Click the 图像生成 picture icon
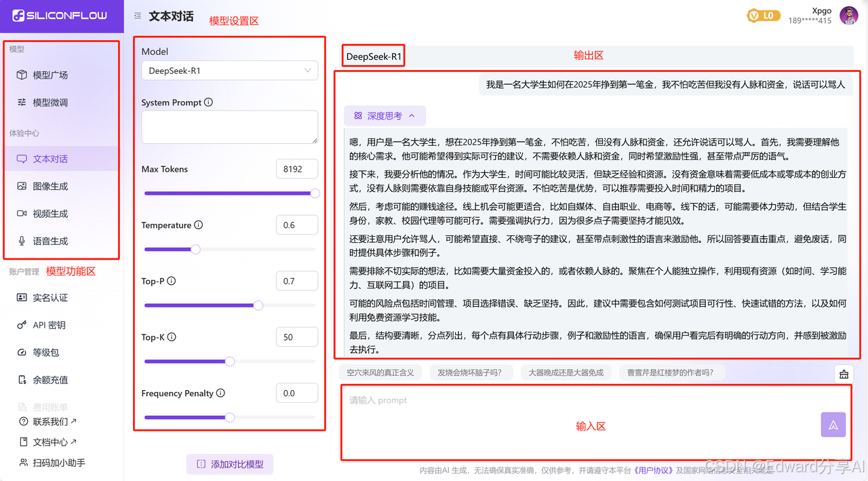 (x=22, y=186)
